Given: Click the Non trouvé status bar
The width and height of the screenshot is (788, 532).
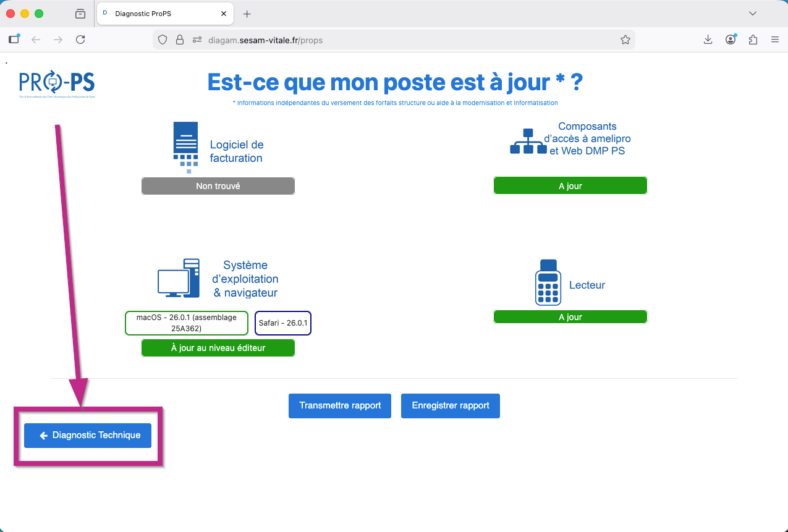Looking at the screenshot, I should click(x=218, y=186).
